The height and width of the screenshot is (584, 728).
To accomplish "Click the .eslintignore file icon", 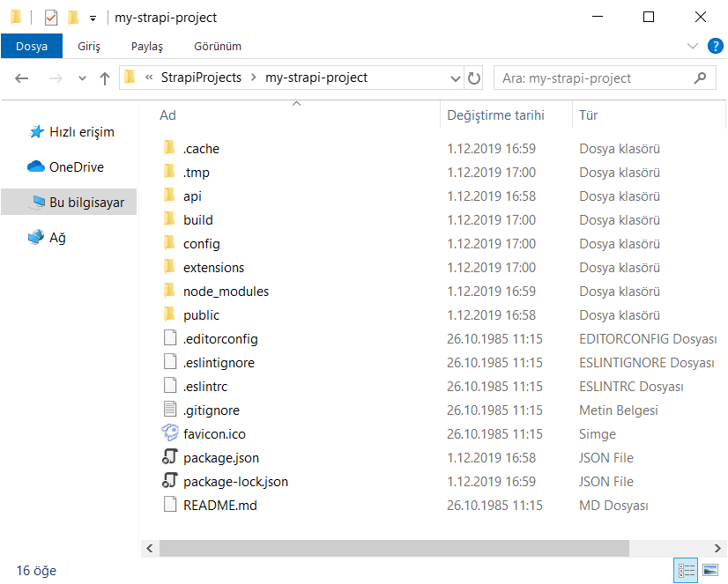I will pos(170,362).
